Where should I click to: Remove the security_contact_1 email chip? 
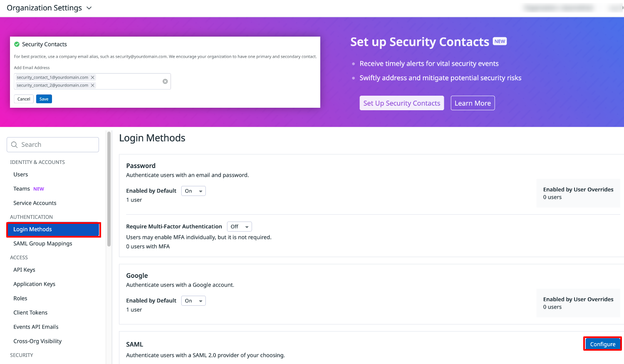click(x=93, y=77)
